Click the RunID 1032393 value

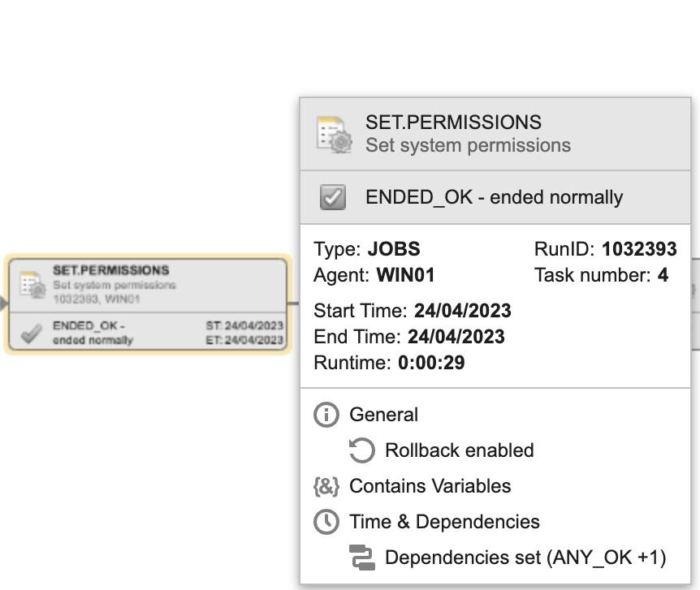[639, 249]
